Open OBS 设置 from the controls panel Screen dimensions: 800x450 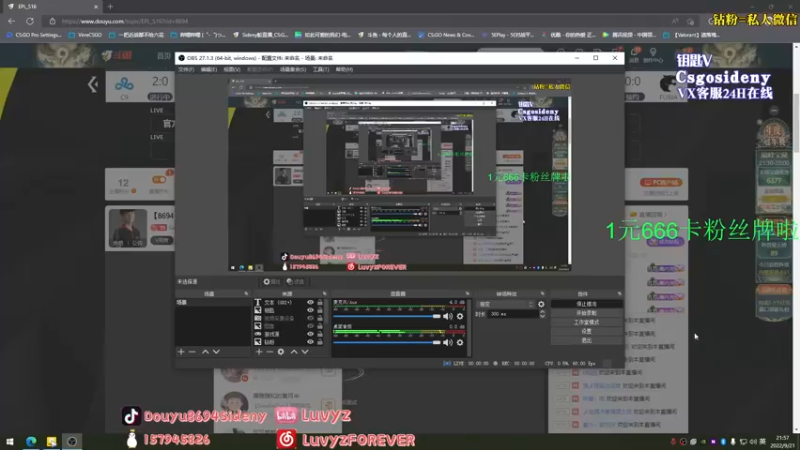coord(586,332)
